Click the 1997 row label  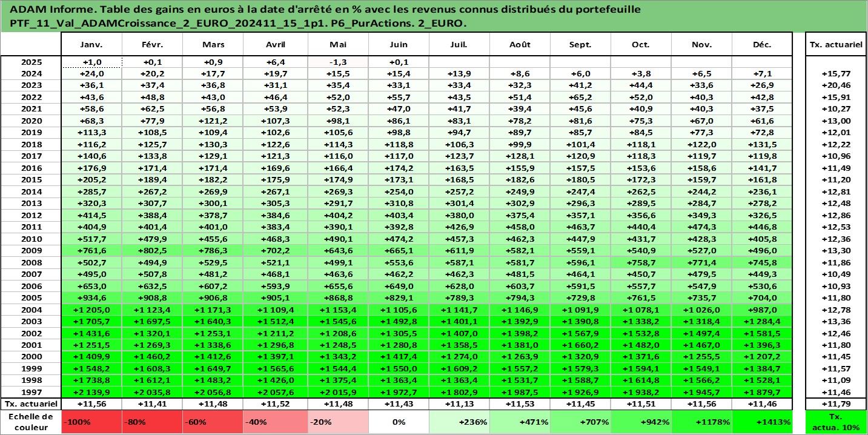click(31, 391)
